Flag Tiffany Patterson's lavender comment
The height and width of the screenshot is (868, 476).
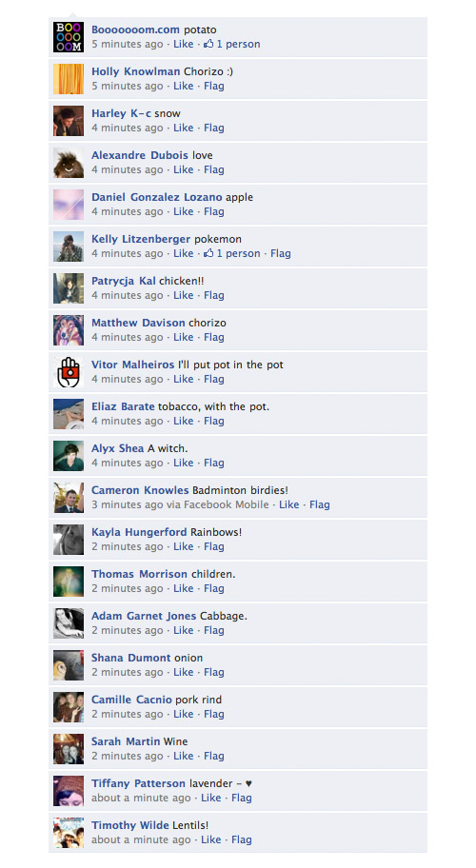coord(241,798)
